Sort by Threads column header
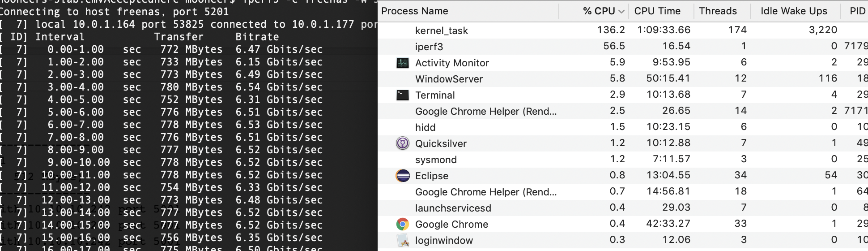Image resolution: width=868 pixels, height=251 pixels. (718, 11)
